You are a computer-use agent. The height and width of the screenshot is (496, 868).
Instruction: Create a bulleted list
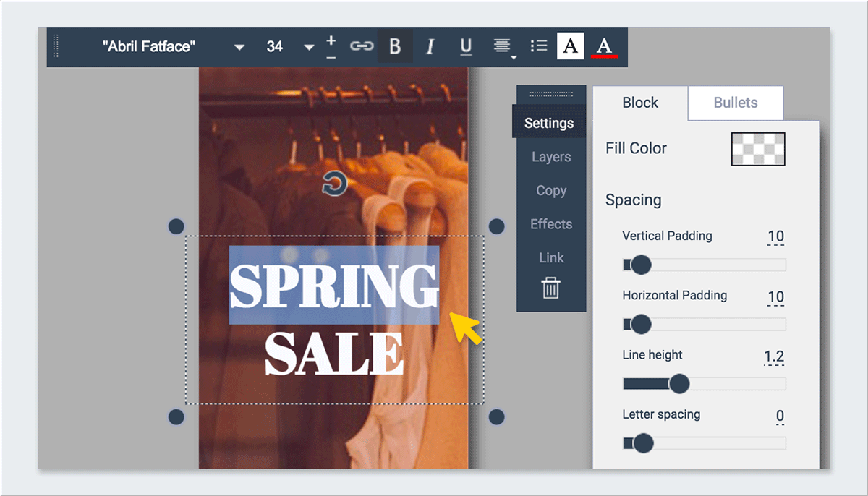539,46
